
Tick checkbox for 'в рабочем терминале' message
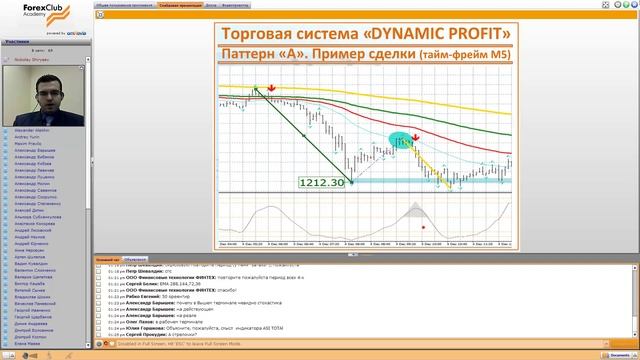[98, 322]
